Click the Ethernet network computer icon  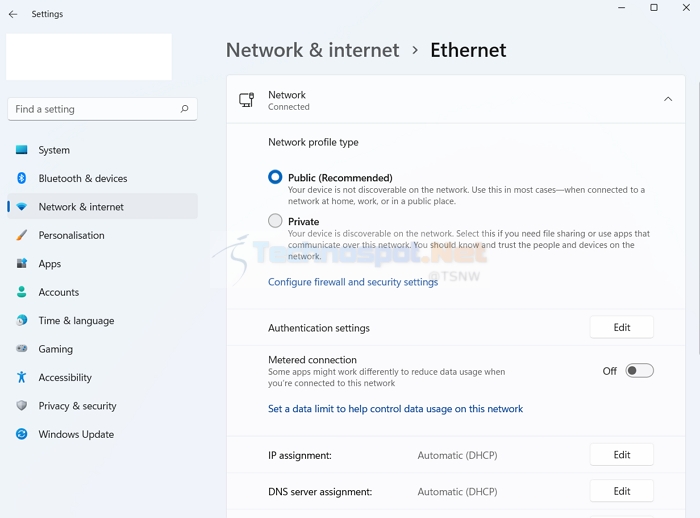pyautogui.click(x=246, y=100)
